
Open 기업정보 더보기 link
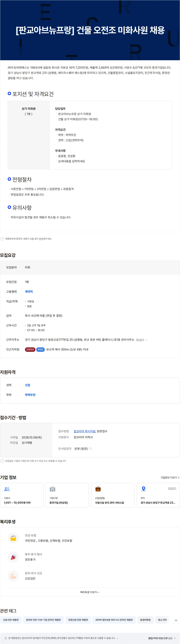tap(170, 478)
